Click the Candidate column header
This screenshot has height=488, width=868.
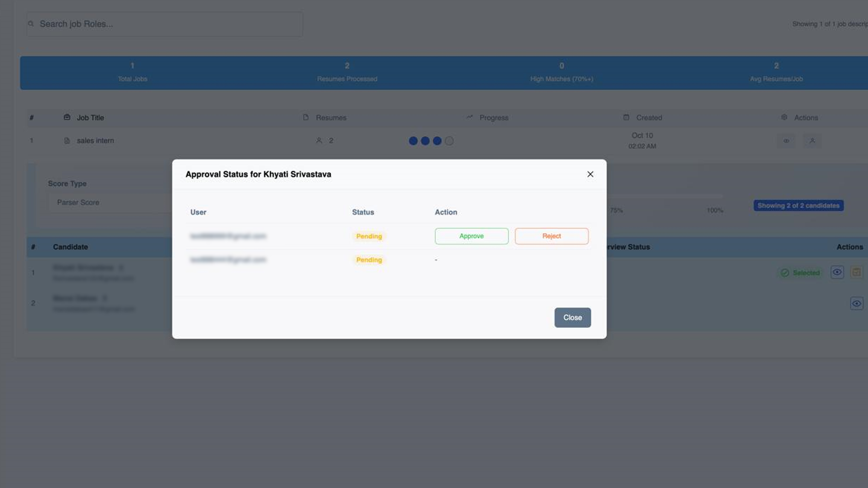(70, 247)
